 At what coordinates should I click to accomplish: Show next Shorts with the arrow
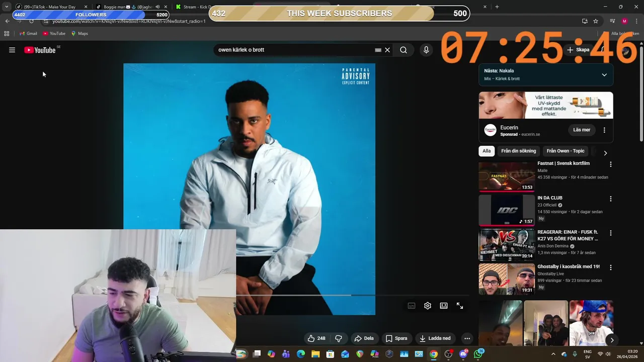point(612,340)
